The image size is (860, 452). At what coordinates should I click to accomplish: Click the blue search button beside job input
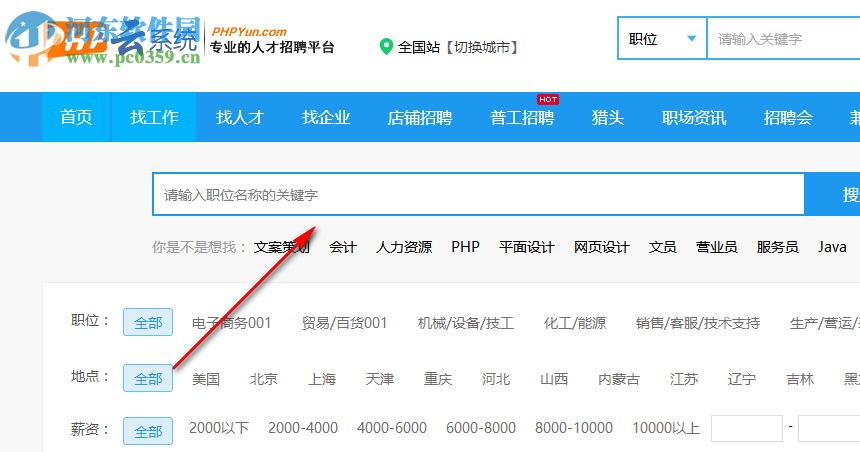[x=832, y=194]
